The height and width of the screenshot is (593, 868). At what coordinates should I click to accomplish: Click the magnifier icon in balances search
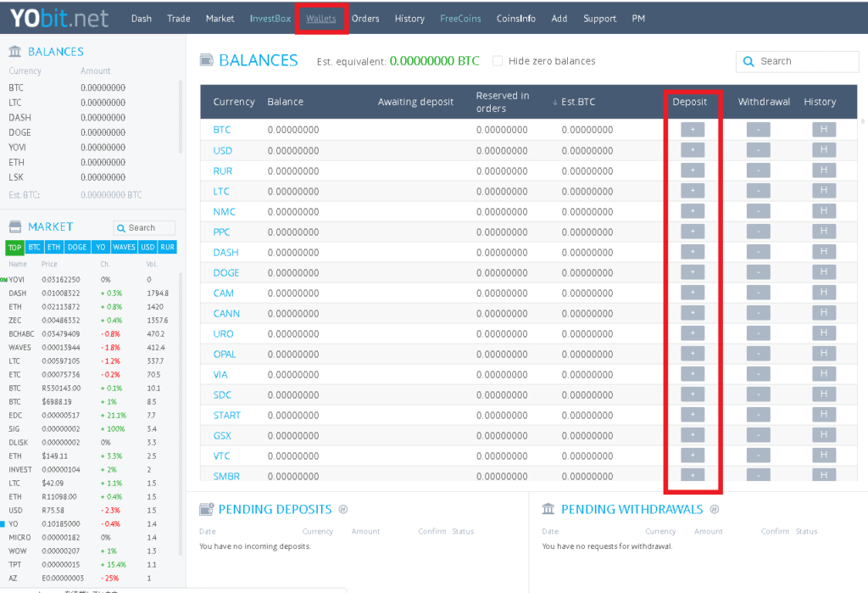tap(748, 62)
